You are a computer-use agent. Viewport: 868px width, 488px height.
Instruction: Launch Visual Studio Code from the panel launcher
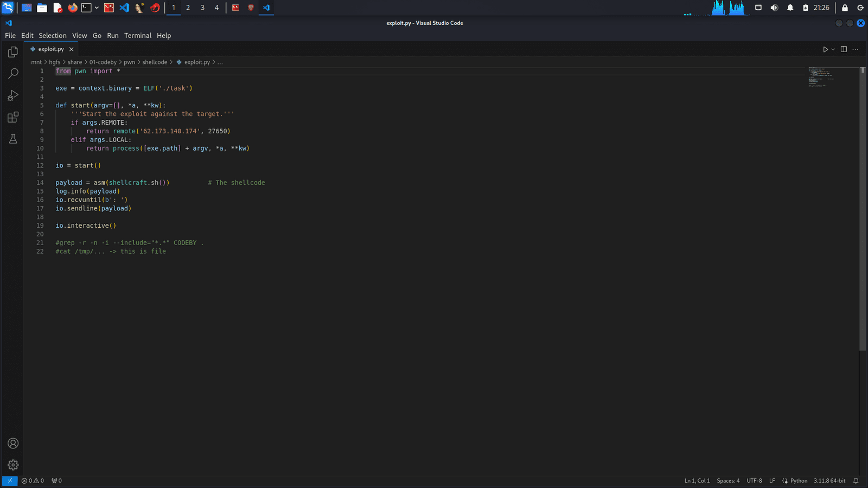(124, 8)
